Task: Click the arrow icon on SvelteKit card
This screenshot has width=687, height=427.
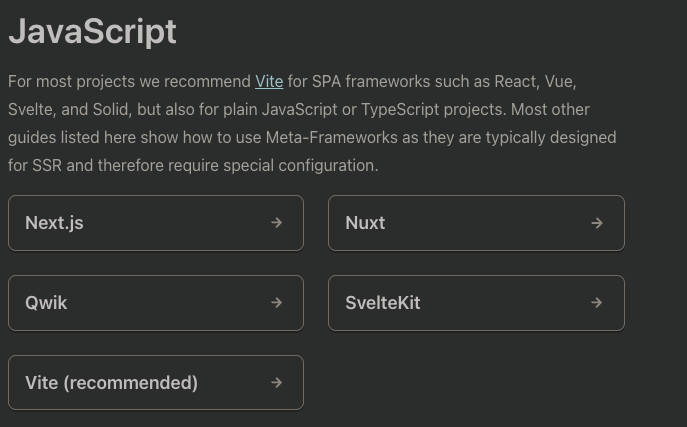Action: click(597, 303)
